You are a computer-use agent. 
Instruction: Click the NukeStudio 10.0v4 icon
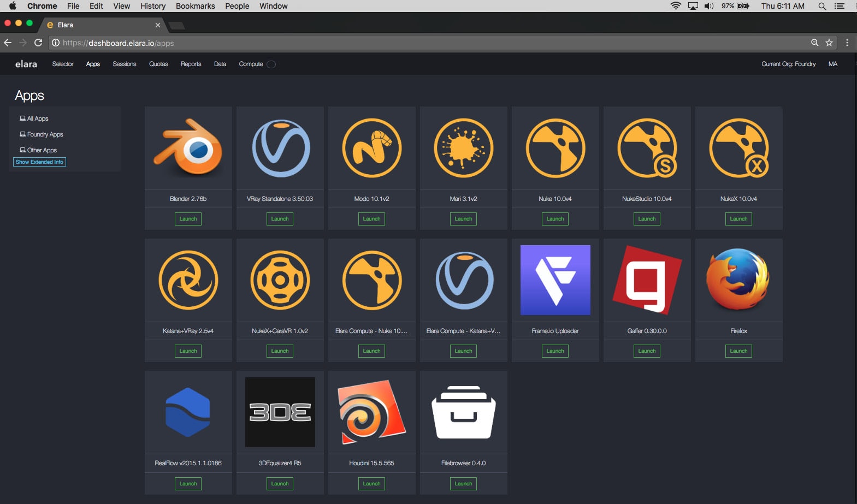(647, 148)
